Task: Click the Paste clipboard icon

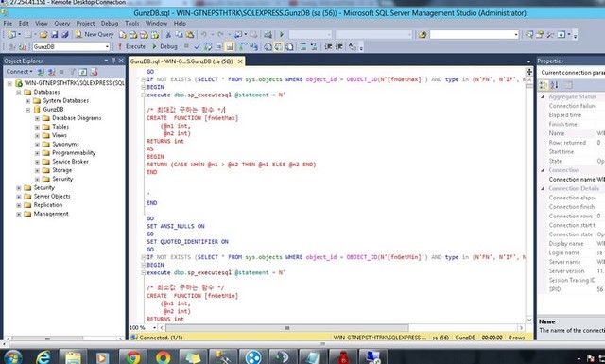Action: pos(190,35)
